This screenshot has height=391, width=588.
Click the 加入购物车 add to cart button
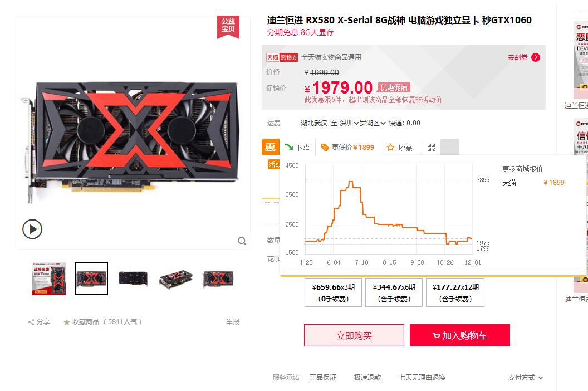click(x=460, y=335)
